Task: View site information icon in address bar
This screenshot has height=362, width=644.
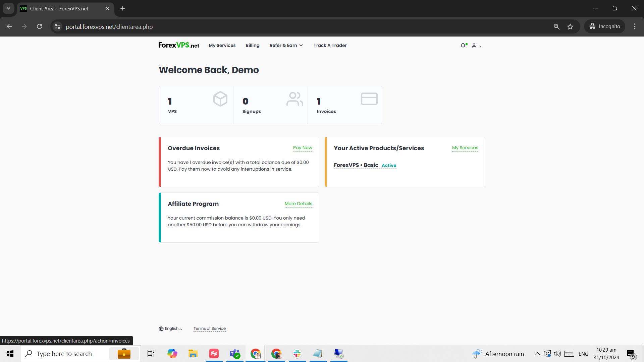Action: [57, 26]
